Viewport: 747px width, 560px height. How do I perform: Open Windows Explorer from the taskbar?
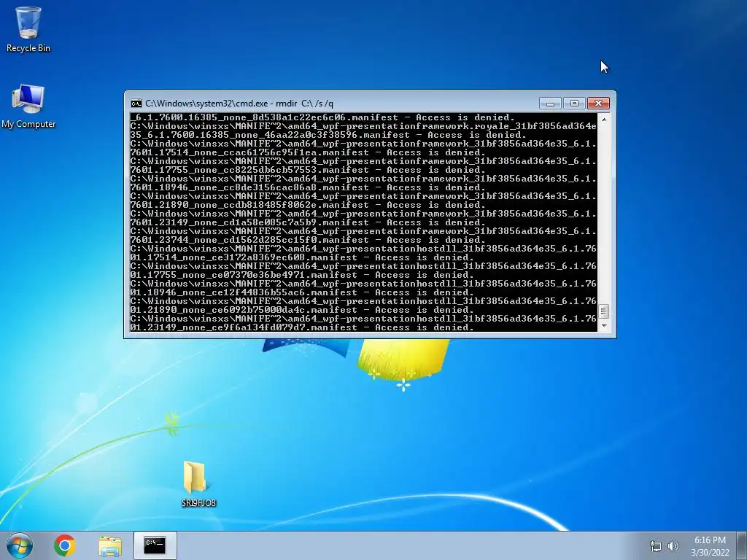[x=110, y=546]
